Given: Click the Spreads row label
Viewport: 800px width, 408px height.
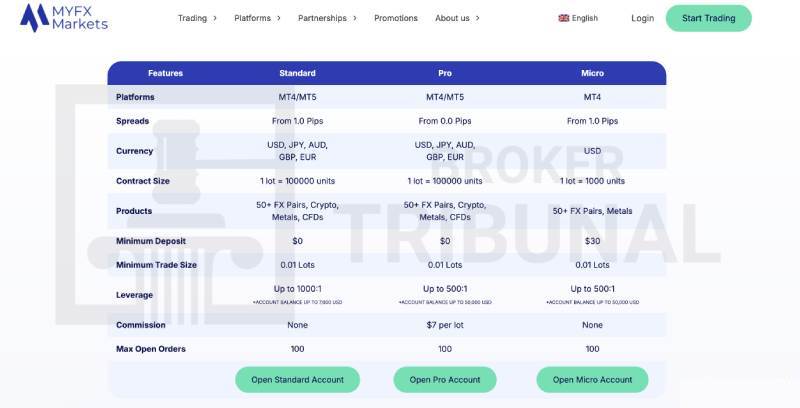Looking at the screenshot, I should pos(133,121).
